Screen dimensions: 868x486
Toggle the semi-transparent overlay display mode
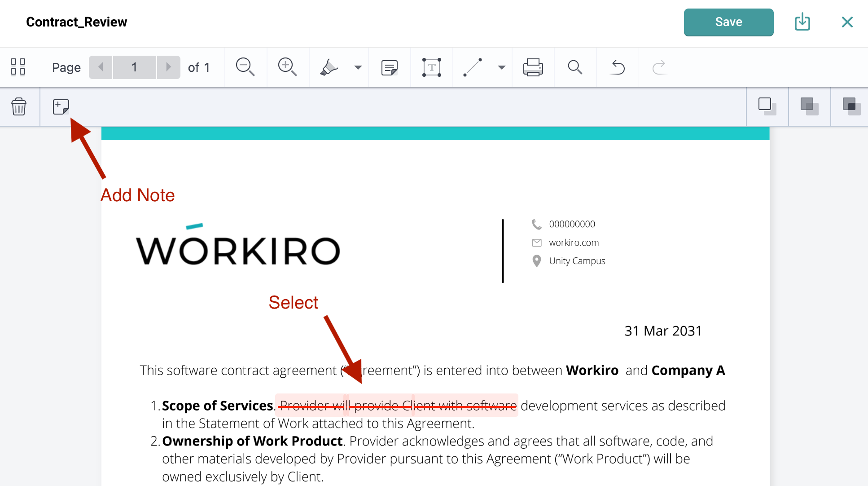[808, 106]
